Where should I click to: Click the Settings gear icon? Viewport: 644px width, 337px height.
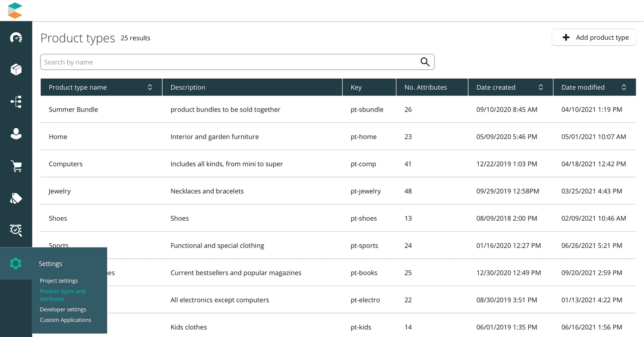point(16,263)
